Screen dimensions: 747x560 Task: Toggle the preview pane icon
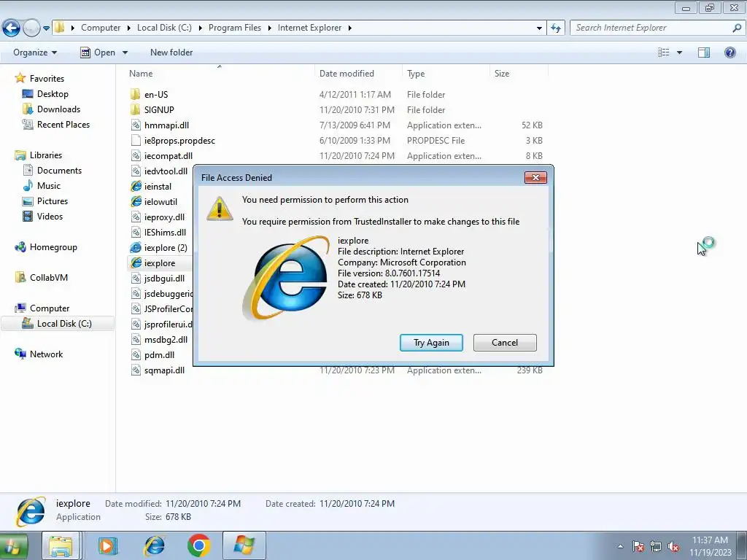(x=704, y=52)
